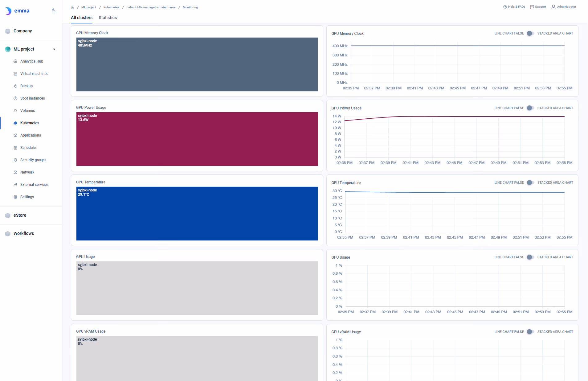The image size is (588, 381).
Task: Click the Help & FAQs question icon
Action: point(505,7)
